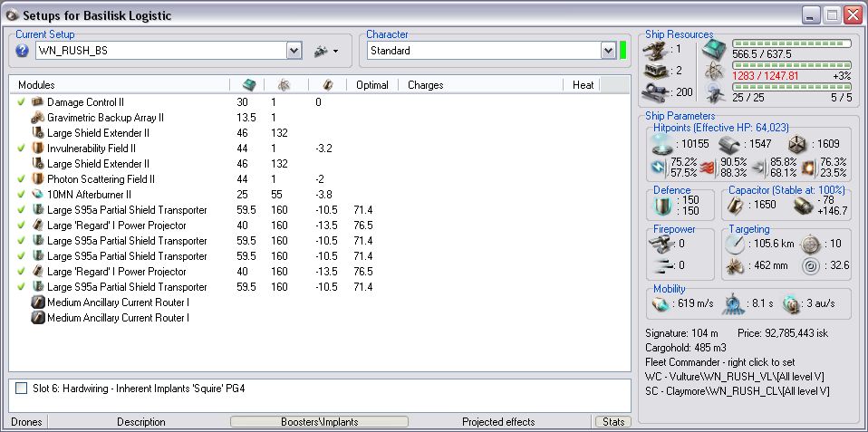Screen dimensions: 868x432
Task: Click the explosive resistance icon
Action: [x=810, y=167]
